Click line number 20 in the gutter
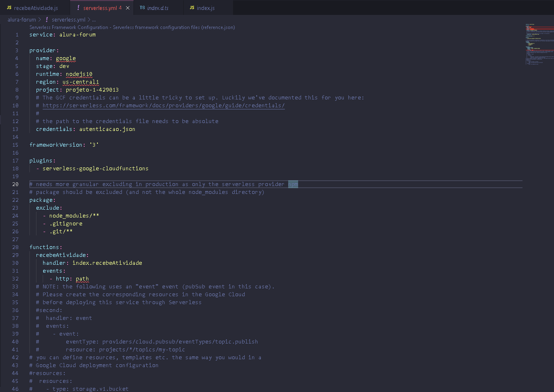Screen dimensions: 554x392 pyautogui.click(x=15, y=184)
